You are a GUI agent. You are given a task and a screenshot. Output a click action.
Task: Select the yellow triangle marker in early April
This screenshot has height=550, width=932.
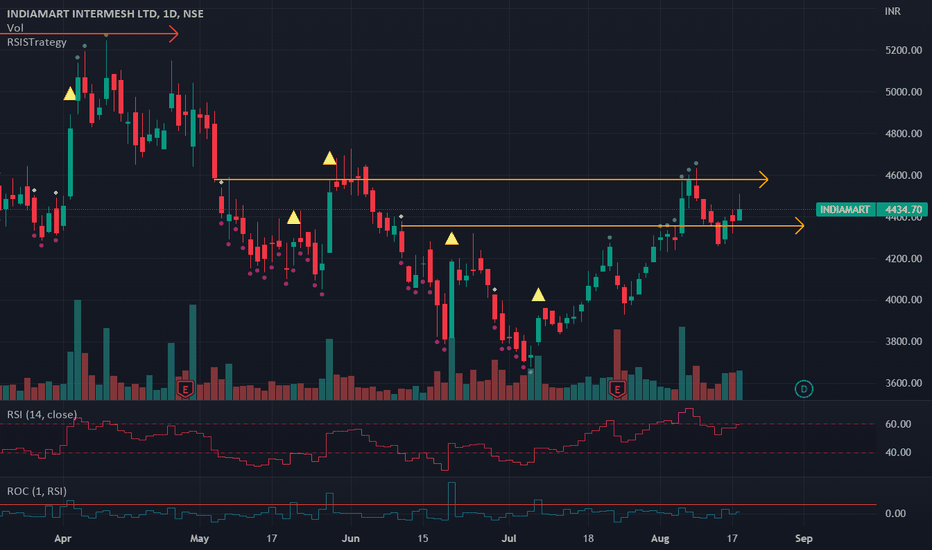point(70,93)
